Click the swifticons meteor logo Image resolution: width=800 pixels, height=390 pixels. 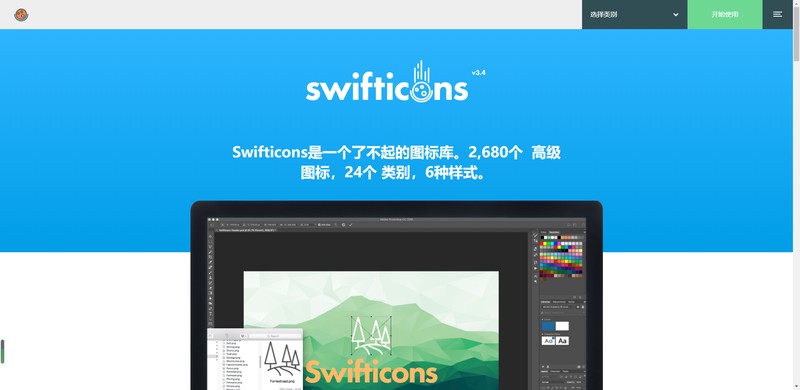click(x=387, y=82)
